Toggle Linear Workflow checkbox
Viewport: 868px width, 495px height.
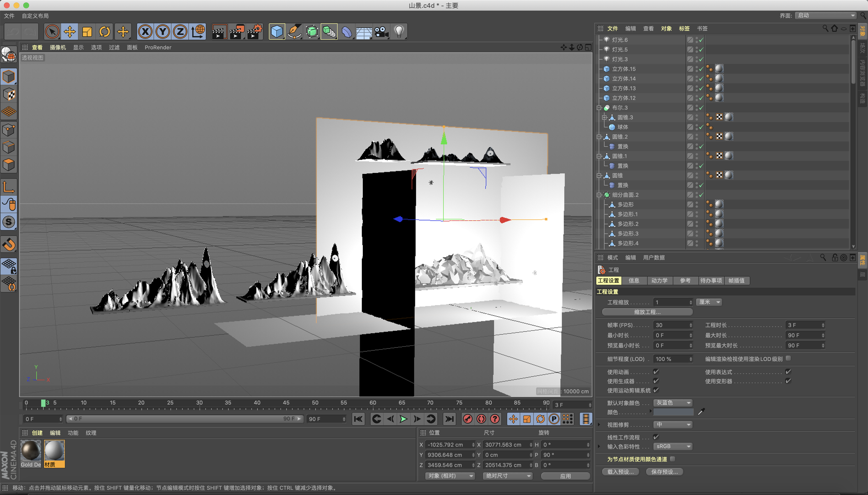(x=656, y=437)
